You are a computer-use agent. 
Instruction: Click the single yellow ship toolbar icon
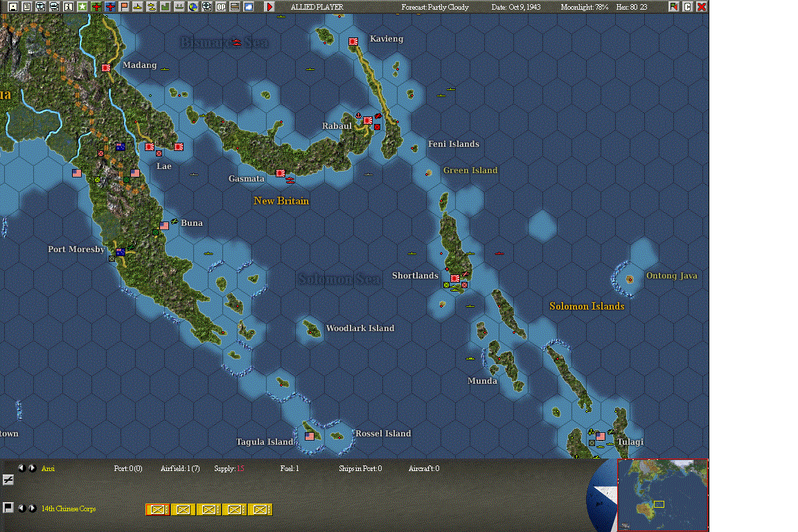137,7
